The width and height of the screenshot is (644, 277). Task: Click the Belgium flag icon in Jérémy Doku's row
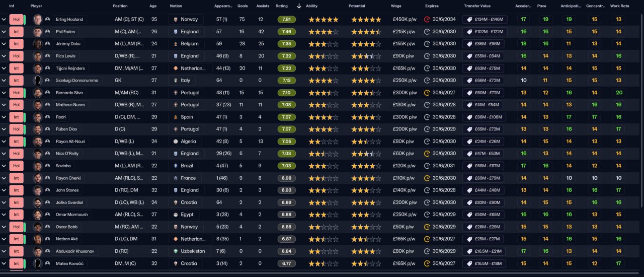[176, 44]
